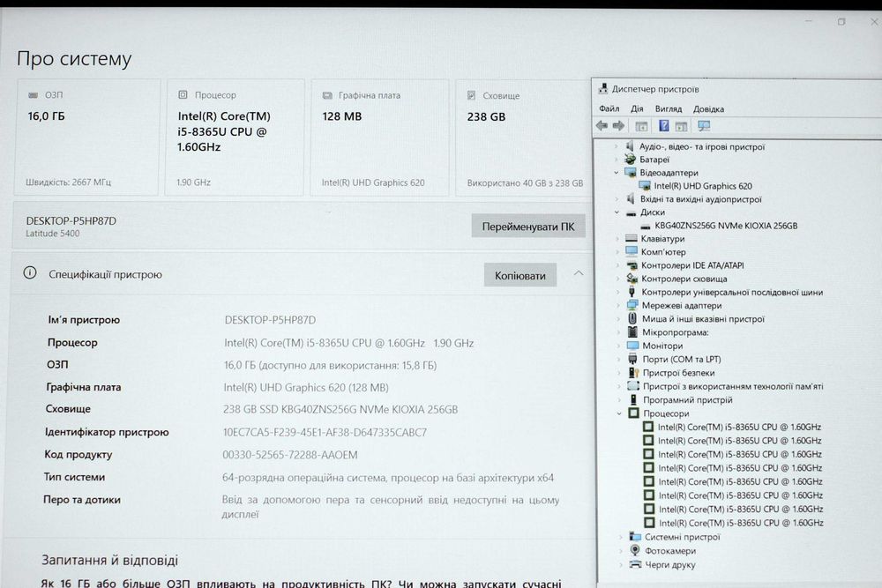Select the Контролери сховища icon

coord(632,279)
